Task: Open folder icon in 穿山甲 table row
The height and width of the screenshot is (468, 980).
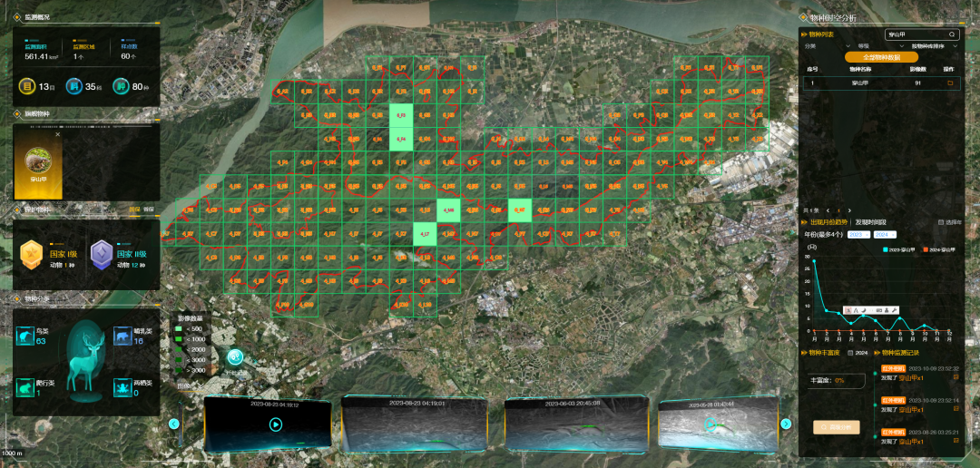Action: click(950, 83)
